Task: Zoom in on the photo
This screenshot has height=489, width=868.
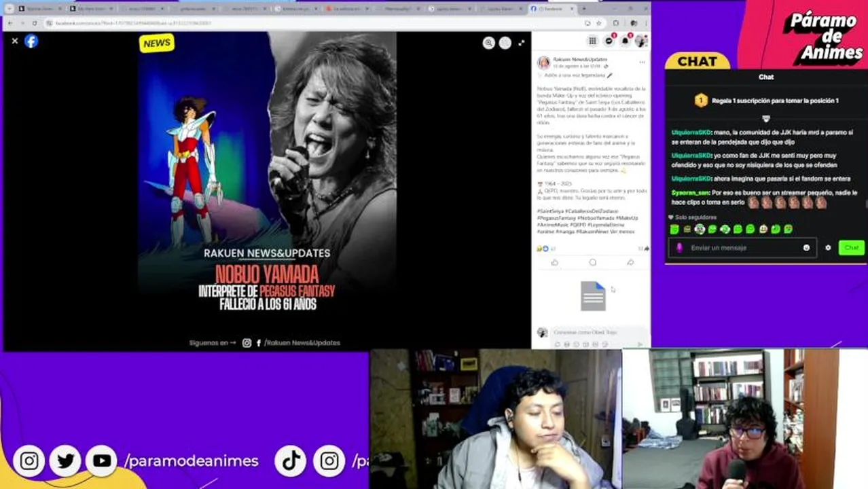Action: (x=488, y=43)
